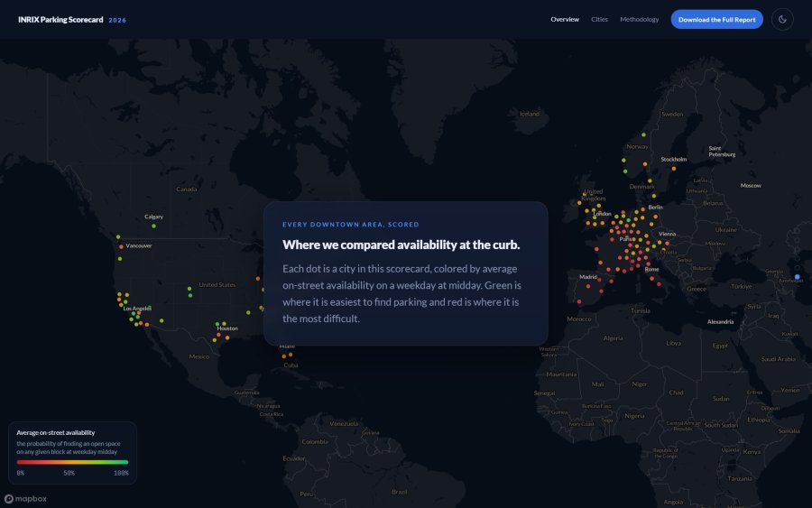
Task: Click the Vancouver map label
Action: click(x=139, y=245)
